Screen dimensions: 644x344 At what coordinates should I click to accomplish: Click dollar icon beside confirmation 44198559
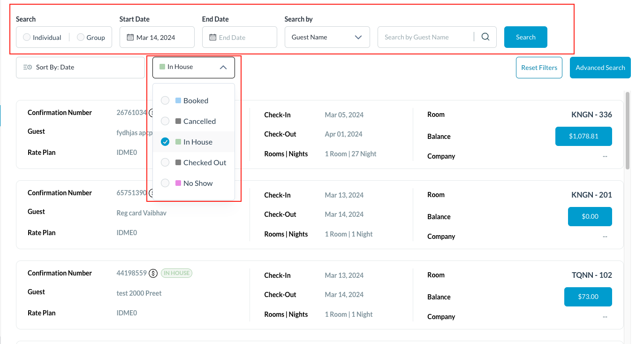[x=153, y=273]
